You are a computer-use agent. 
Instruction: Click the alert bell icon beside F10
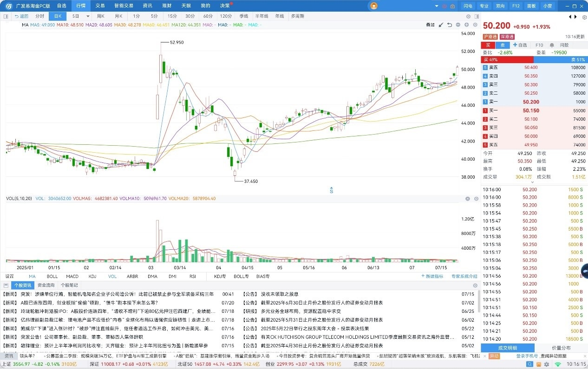552,45
